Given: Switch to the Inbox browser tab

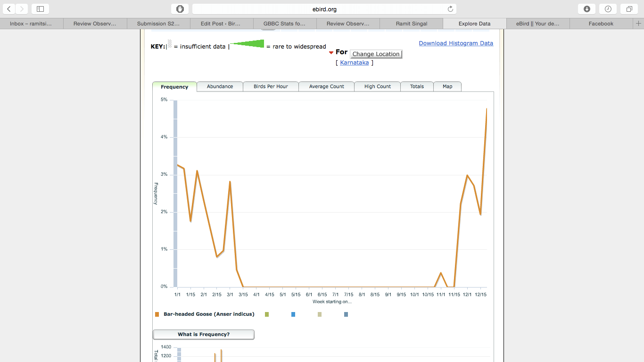Looking at the screenshot, I should (31, 24).
